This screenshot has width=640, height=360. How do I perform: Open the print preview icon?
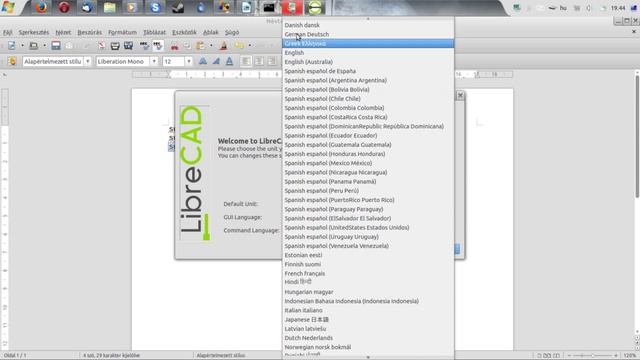click(x=128, y=46)
